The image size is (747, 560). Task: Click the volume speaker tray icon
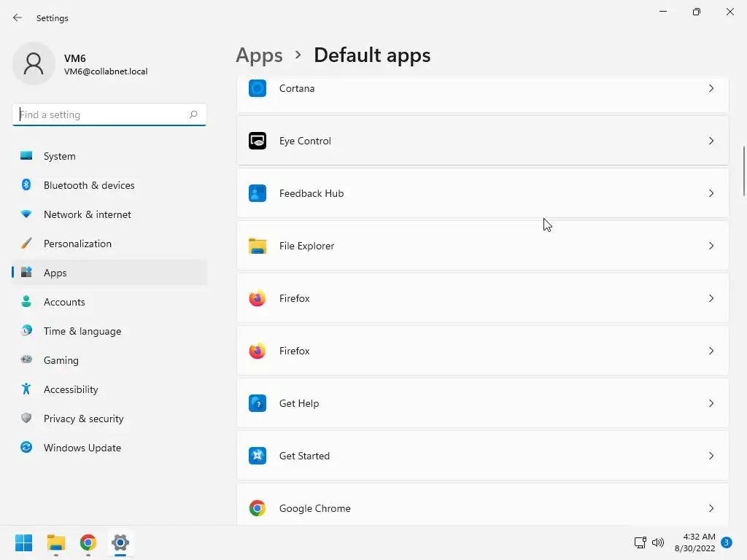658,542
